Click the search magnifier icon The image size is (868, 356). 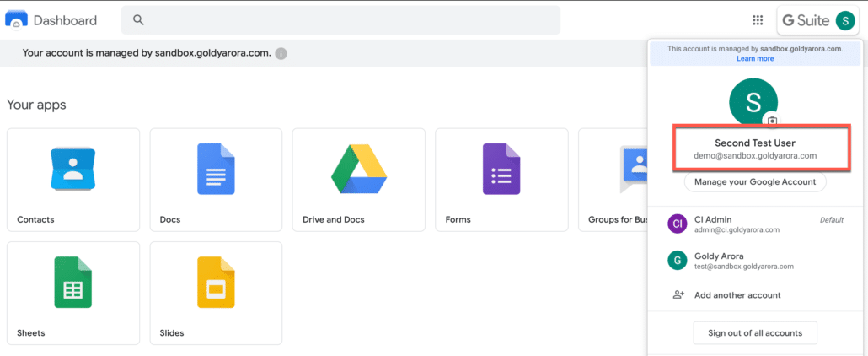pos(138,20)
